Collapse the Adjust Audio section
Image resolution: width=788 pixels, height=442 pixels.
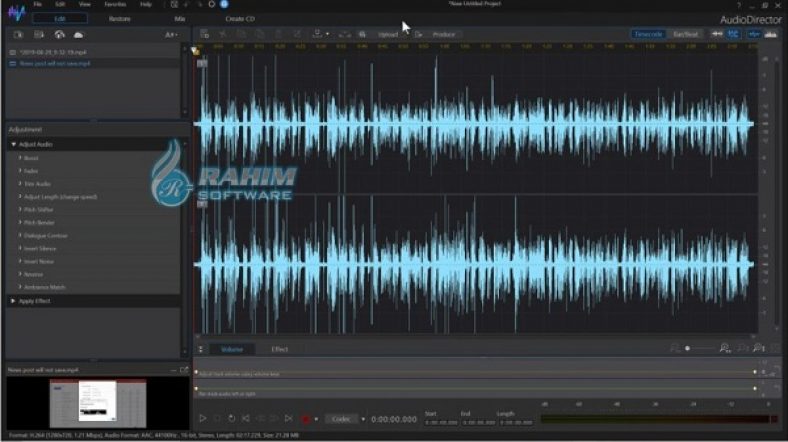[x=12, y=144]
